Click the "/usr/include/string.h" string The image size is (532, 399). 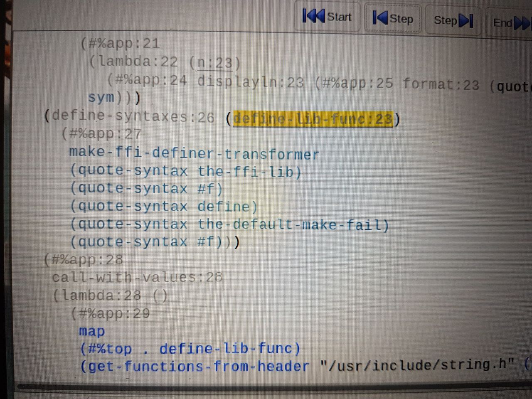417,365
